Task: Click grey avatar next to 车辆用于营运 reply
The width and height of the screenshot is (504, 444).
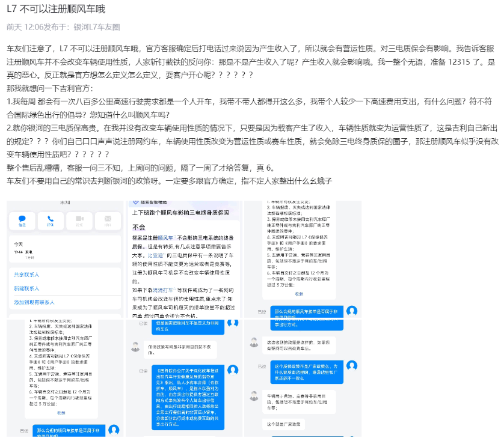Action: click(254, 396)
